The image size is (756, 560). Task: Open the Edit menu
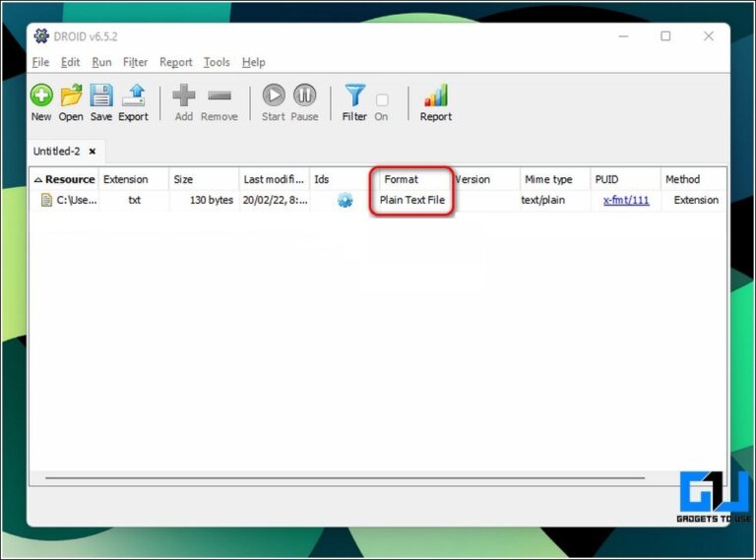coord(71,62)
